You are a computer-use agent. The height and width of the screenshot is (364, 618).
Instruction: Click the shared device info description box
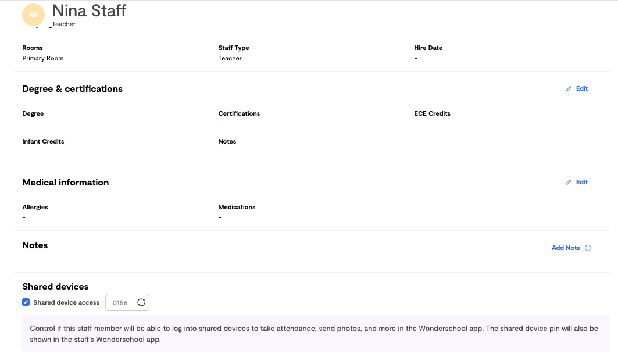316,334
